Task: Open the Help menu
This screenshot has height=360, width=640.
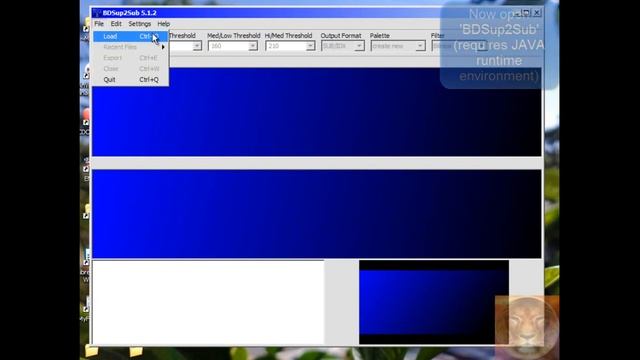Action: (x=163, y=24)
